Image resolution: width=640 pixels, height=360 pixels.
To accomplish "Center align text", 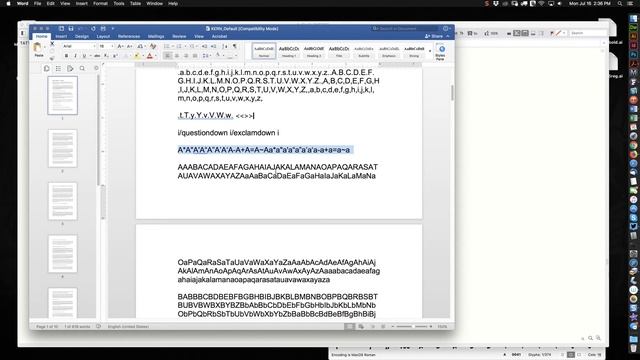I will tap(177, 56).
